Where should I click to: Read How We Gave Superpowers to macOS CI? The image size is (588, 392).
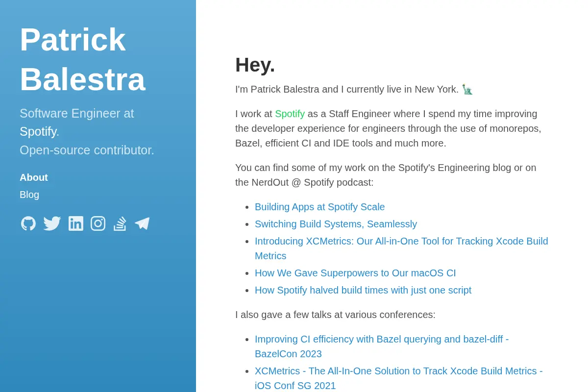point(355,273)
